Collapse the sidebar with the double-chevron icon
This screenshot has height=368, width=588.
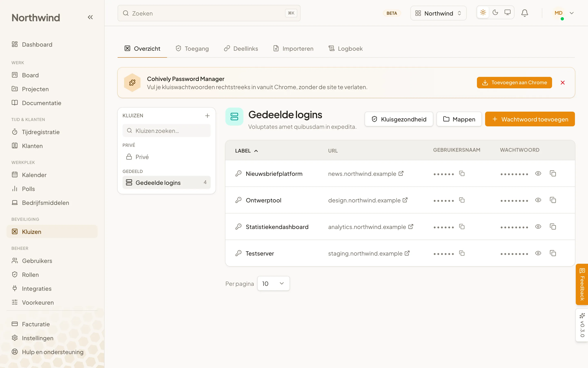(x=90, y=17)
